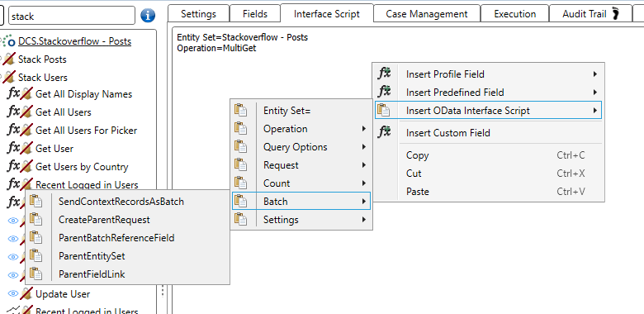Select ParentBatchReferenceField option
Image resolution: width=644 pixels, height=314 pixels.
[127, 237]
